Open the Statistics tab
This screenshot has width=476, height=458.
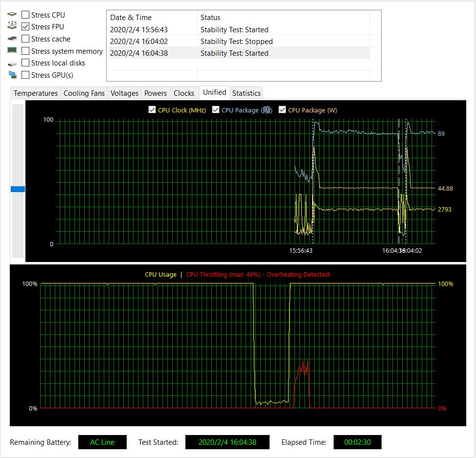coord(246,93)
